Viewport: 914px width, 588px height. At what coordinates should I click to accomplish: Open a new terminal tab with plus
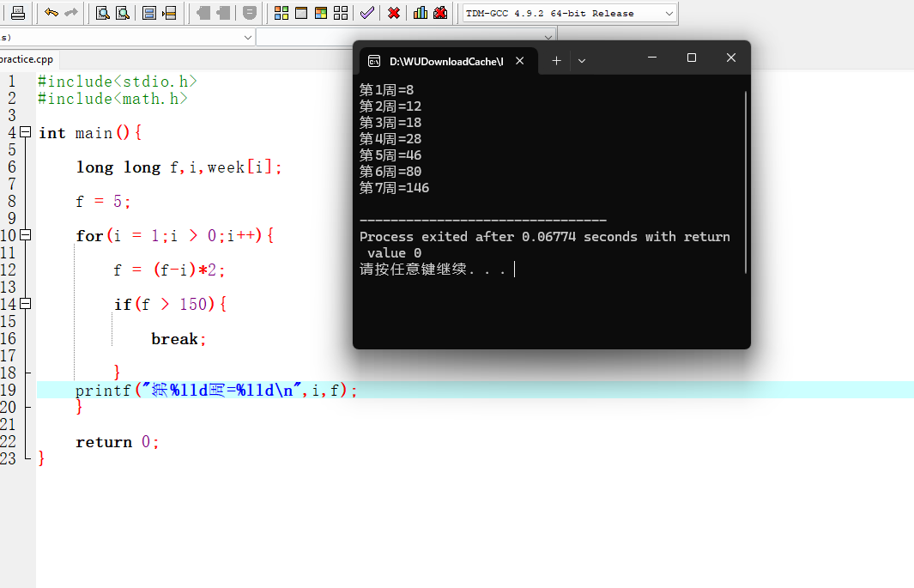(557, 61)
